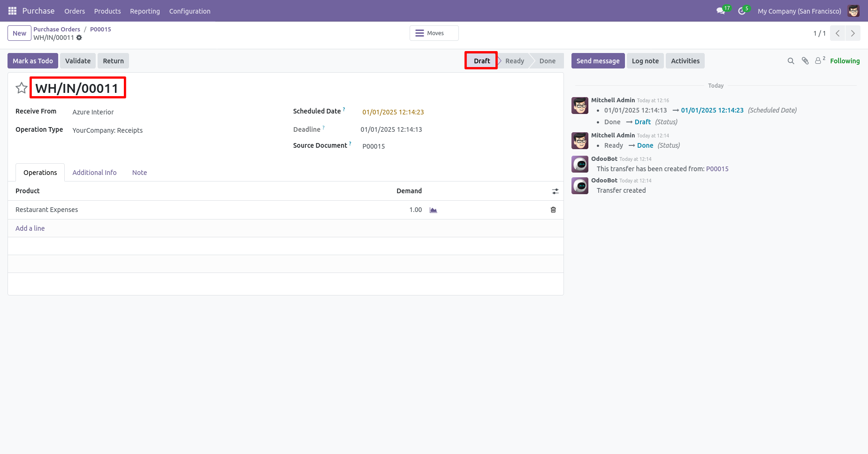Open Purchase Orders breadcrumb link

pyautogui.click(x=57, y=29)
